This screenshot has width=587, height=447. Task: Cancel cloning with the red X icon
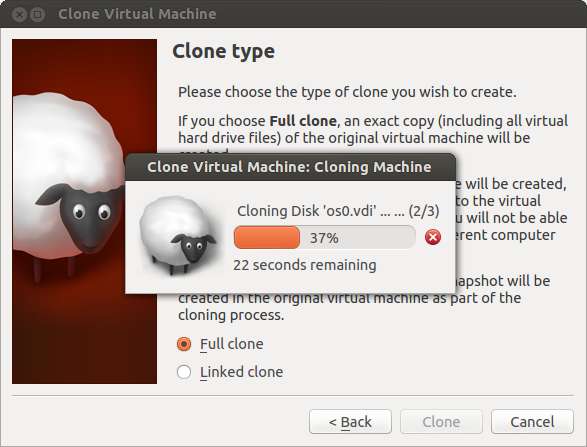[433, 237]
